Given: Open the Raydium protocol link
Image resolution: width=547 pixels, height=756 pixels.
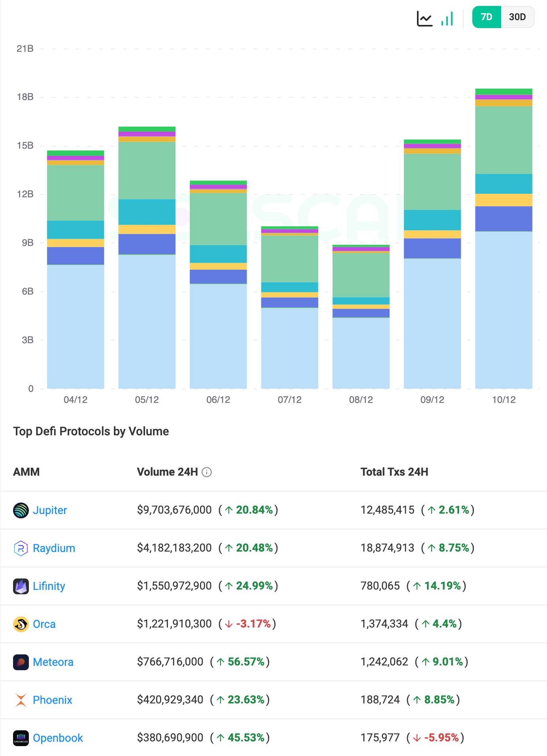Looking at the screenshot, I should click(54, 548).
